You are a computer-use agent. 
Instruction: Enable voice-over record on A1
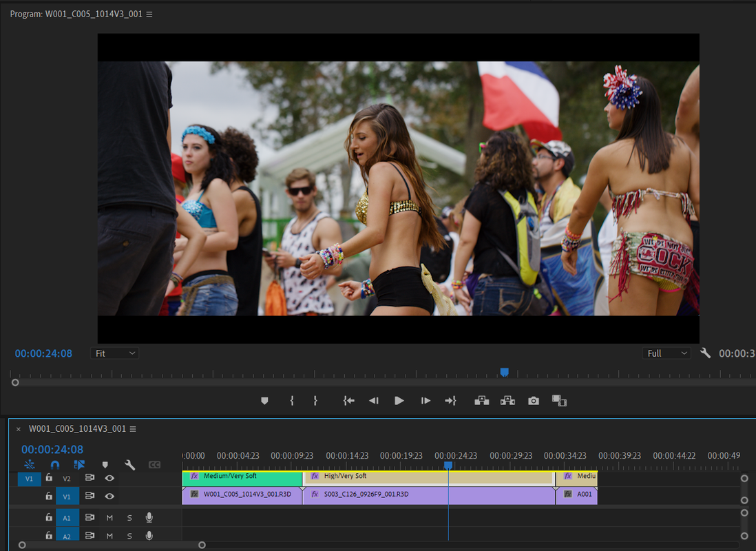pyautogui.click(x=149, y=517)
